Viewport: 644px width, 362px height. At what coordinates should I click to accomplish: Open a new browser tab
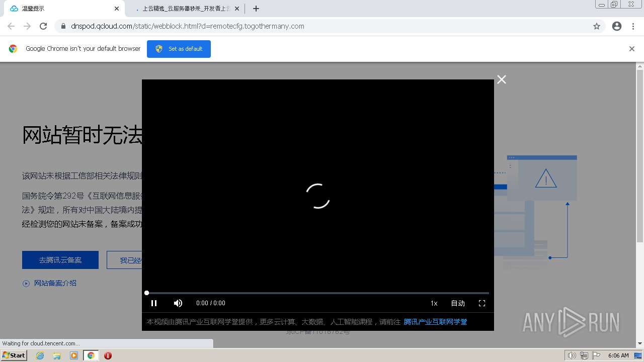(x=256, y=9)
